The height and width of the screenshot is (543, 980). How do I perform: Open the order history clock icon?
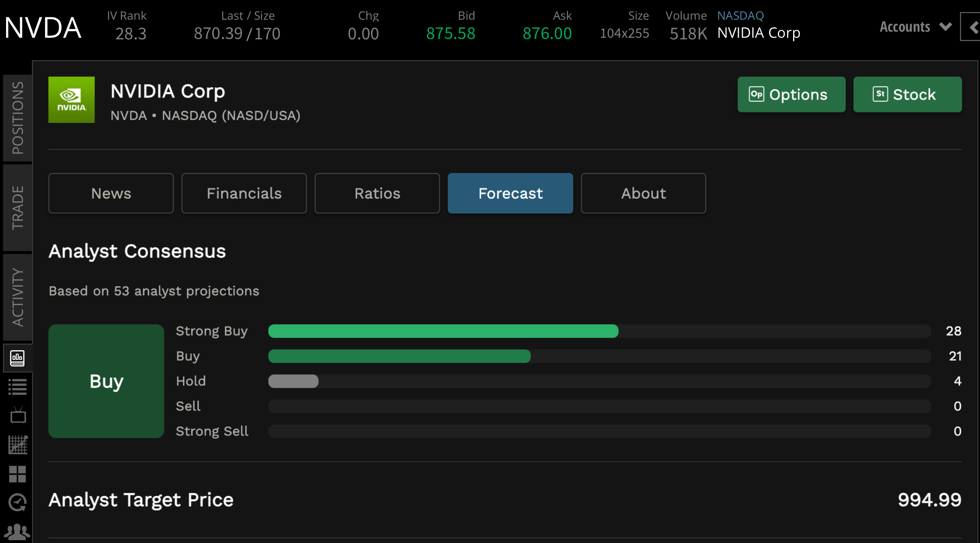tap(18, 502)
